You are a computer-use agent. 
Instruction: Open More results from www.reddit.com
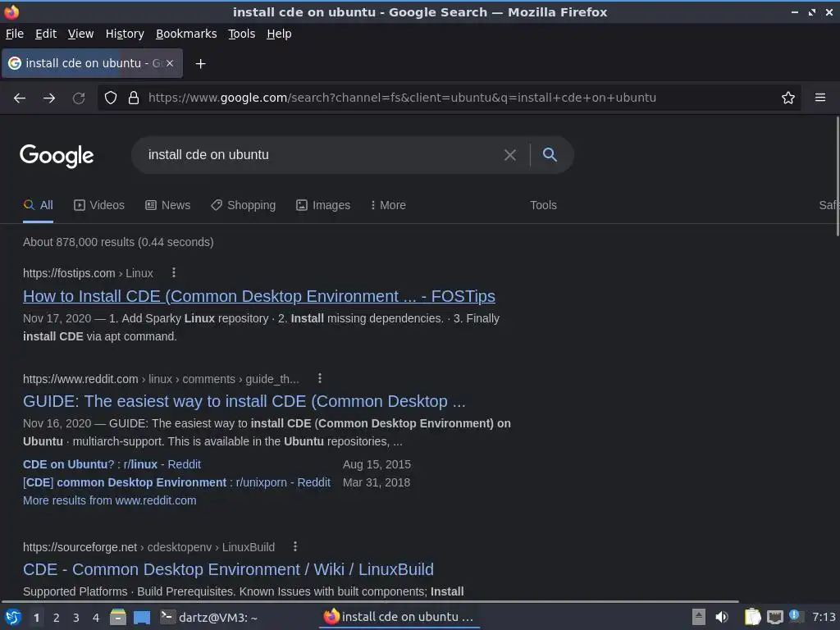[110, 500]
